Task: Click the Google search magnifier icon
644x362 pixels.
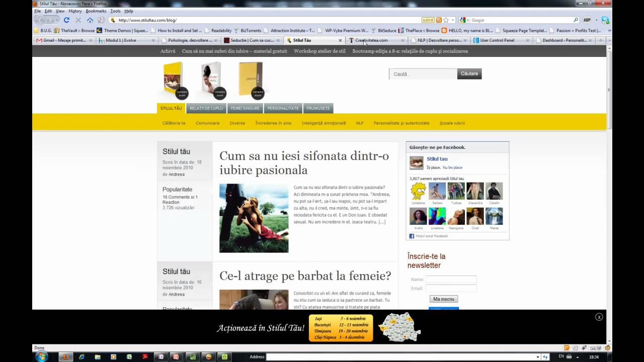Action: tap(576, 20)
